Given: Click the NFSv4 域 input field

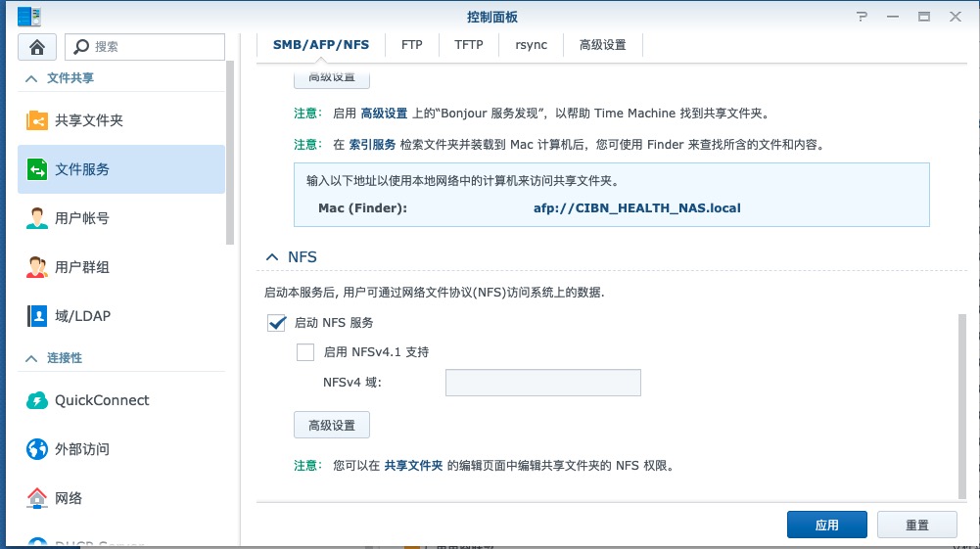Looking at the screenshot, I should coord(542,383).
